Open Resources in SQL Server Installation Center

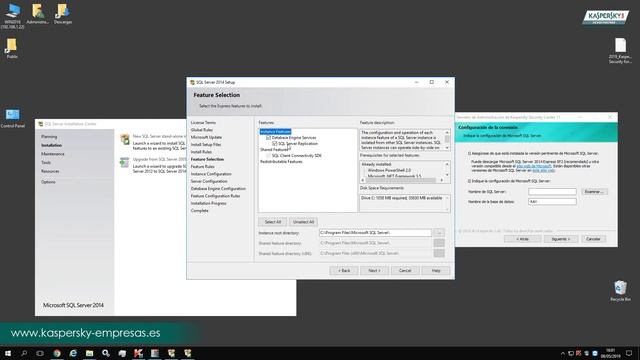50,171
